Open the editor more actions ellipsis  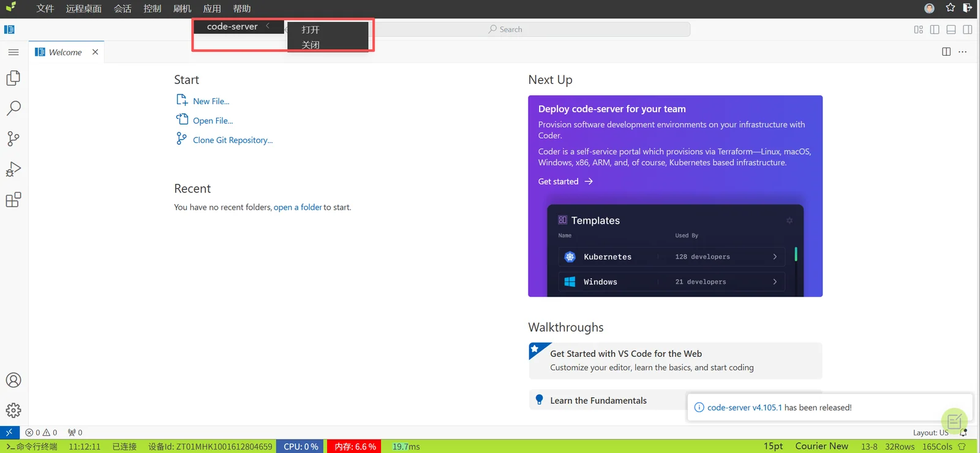tap(963, 52)
